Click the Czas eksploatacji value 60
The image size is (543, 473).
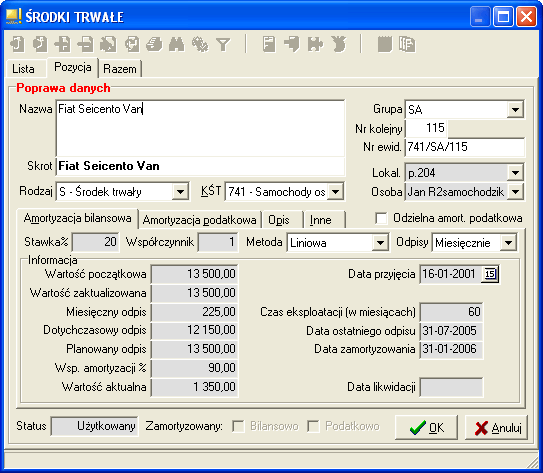click(451, 312)
